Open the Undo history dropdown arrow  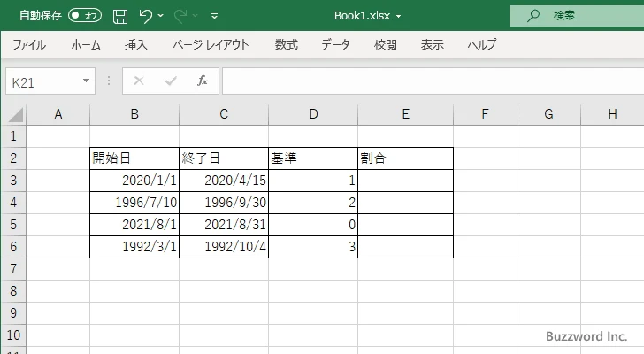160,16
